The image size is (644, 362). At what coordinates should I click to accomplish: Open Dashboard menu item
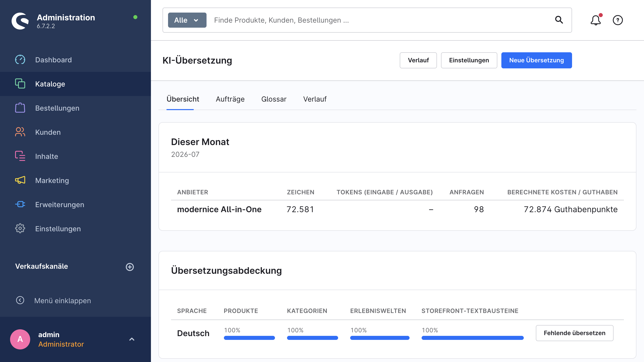(x=75, y=60)
